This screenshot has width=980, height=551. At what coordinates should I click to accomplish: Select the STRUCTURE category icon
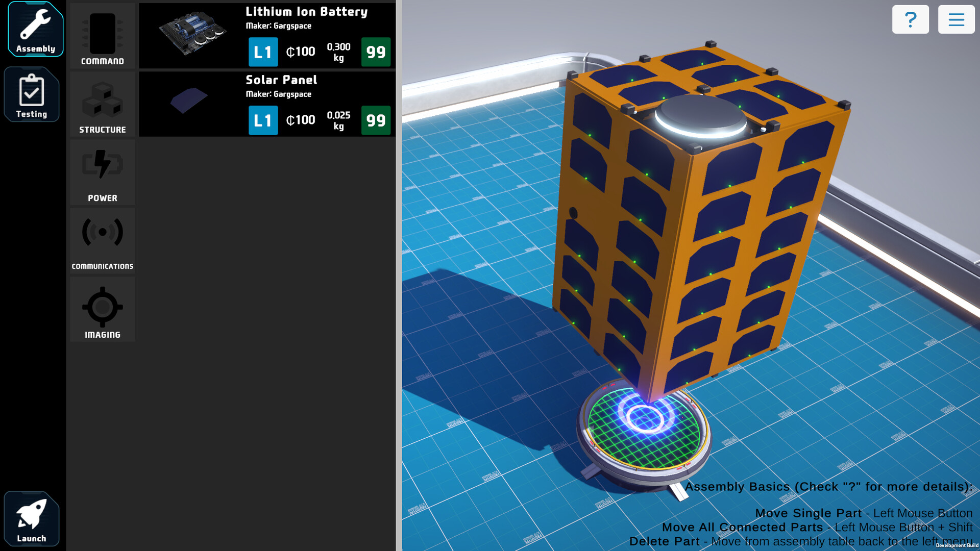[x=102, y=105]
